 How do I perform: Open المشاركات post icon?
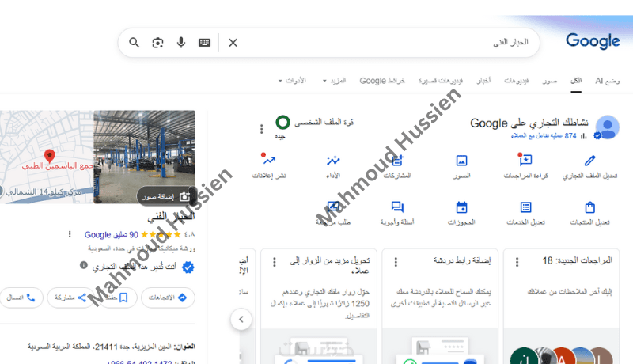(397, 161)
